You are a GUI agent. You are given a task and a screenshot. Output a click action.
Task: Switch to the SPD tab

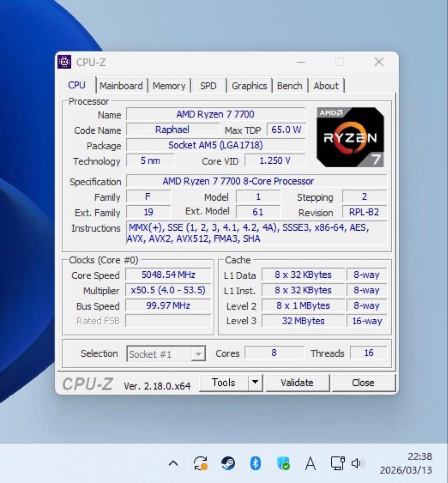tap(208, 85)
